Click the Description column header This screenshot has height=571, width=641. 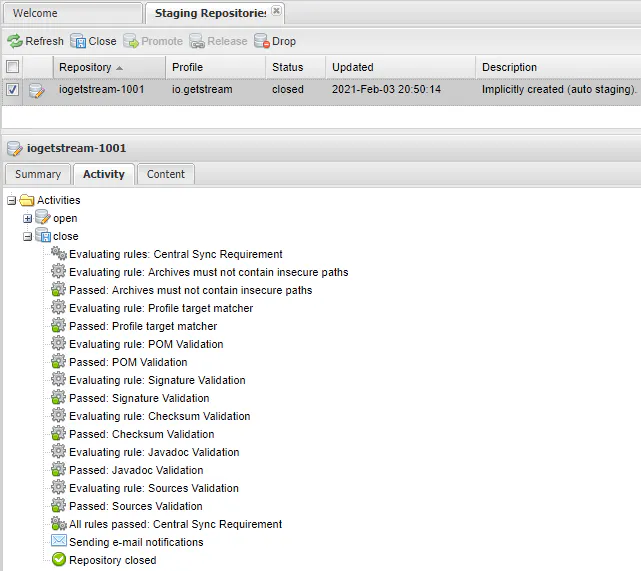point(558,67)
